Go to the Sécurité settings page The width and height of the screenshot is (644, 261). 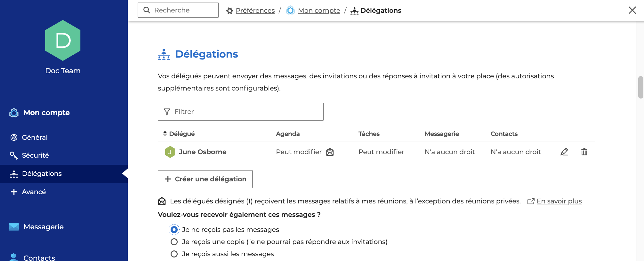tap(35, 155)
